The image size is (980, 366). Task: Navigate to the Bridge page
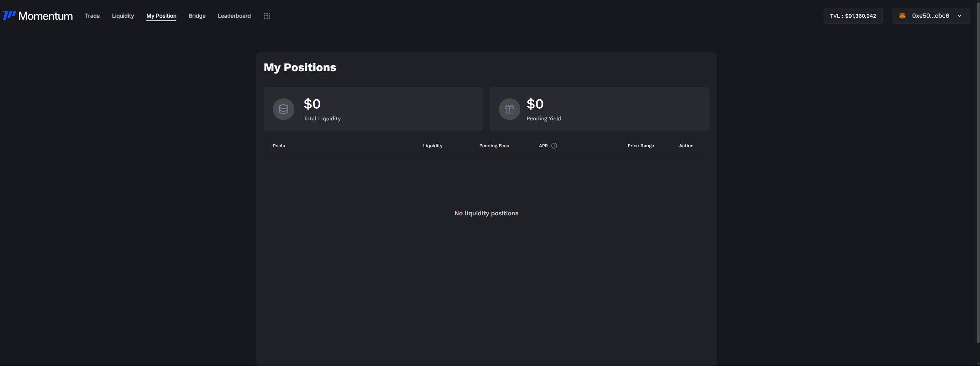point(197,16)
